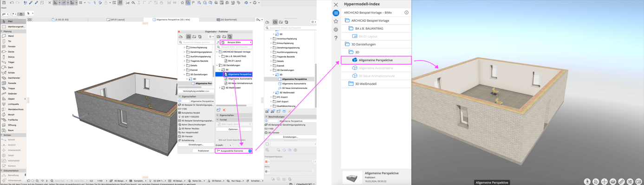
Task: Select 'Allgemeine Perspektive' in Hypermodell-Index
Action: click(x=376, y=60)
